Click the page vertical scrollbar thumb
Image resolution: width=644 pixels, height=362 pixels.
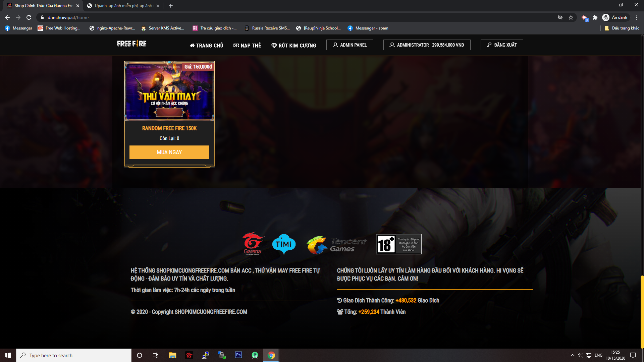coord(642,312)
